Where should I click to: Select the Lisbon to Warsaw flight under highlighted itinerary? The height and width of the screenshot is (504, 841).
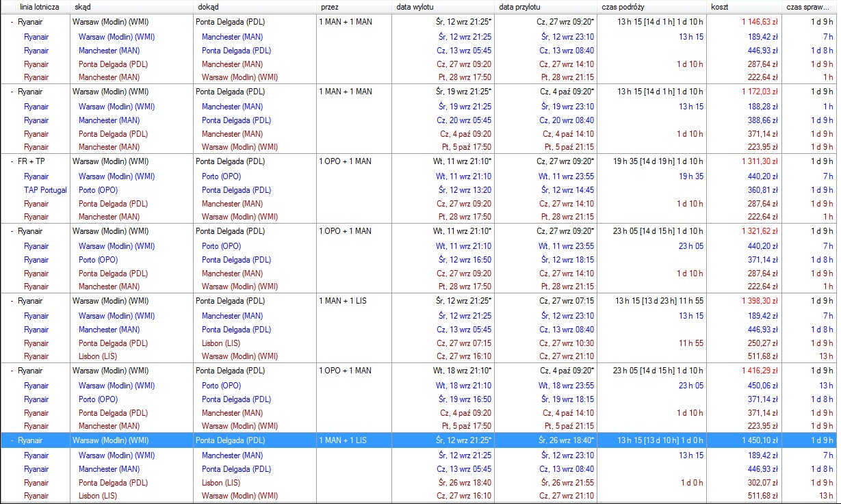click(419, 496)
